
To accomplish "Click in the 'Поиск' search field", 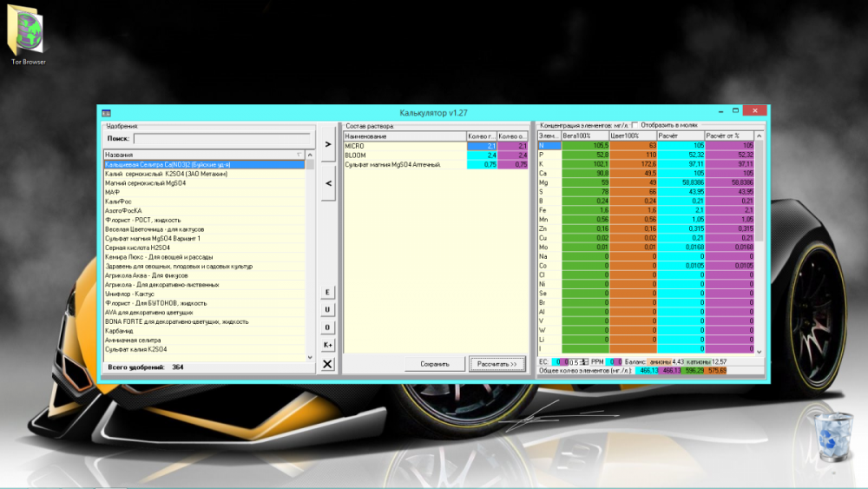I will click(222, 138).
